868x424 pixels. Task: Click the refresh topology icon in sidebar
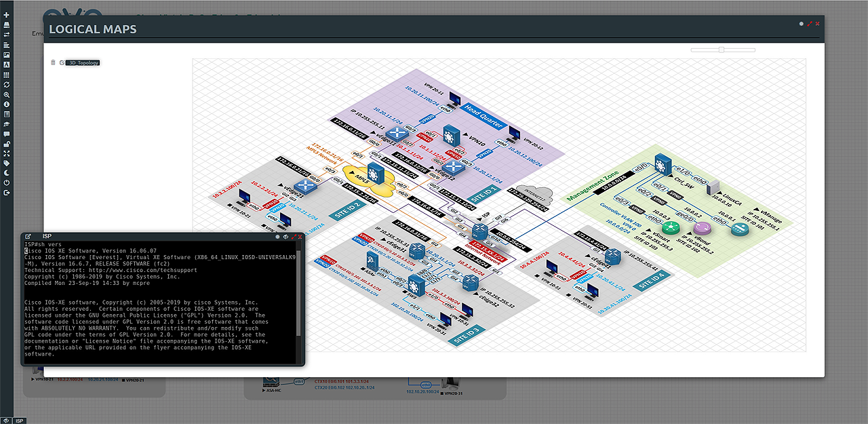[x=7, y=85]
